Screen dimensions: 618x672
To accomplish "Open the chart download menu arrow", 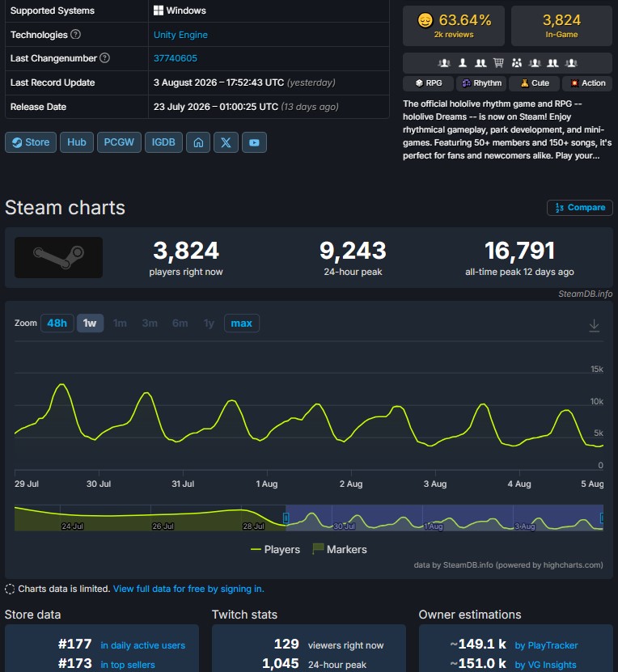I will (594, 325).
